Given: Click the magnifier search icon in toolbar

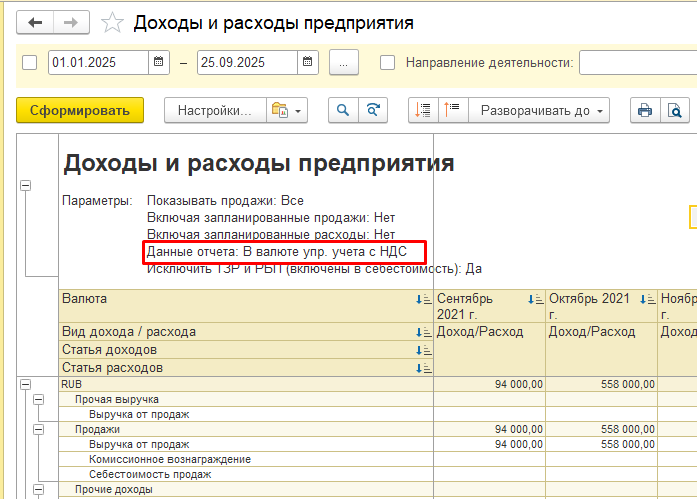Looking at the screenshot, I should pos(343,110).
